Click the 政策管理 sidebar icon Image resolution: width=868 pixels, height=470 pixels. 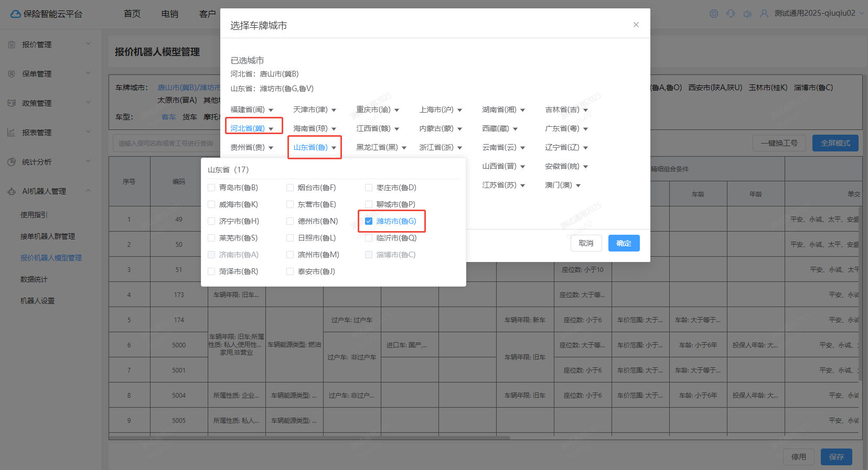pyautogui.click(x=12, y=103)
